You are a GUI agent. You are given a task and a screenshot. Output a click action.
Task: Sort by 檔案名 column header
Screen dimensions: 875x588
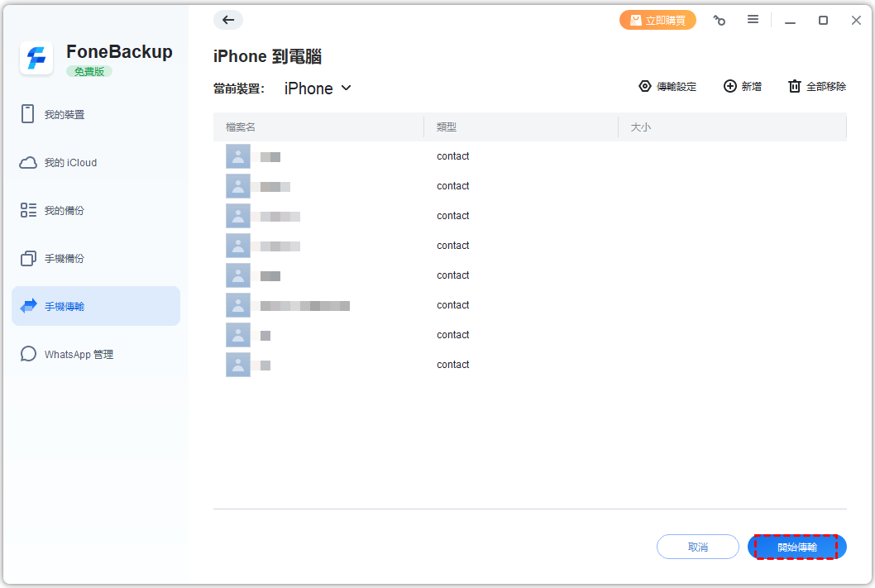point(318,127)
